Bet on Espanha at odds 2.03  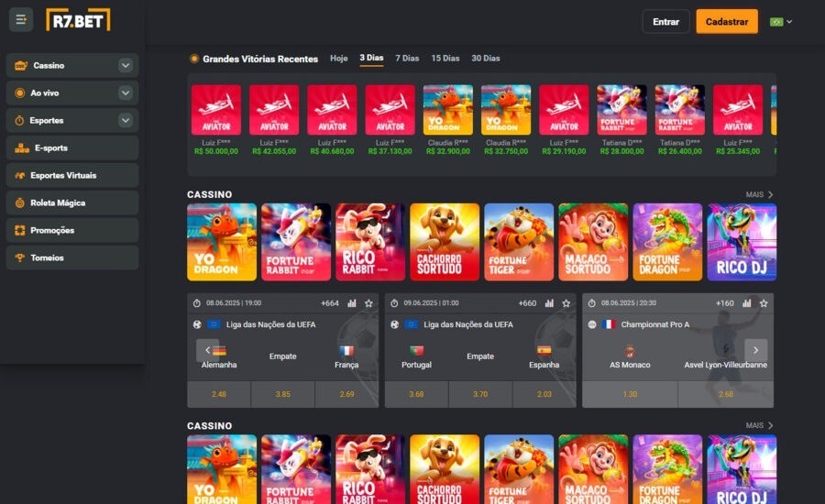point(542,394)
